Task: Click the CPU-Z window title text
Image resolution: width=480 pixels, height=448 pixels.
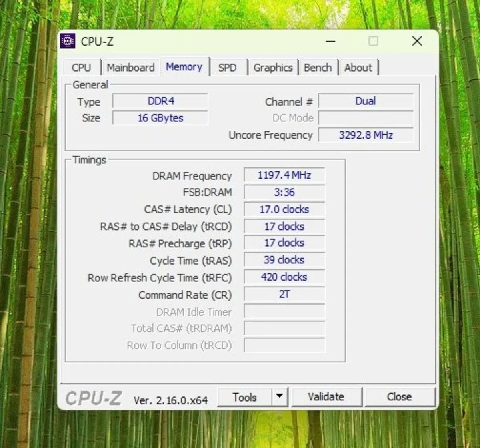Action: [97, 42]
